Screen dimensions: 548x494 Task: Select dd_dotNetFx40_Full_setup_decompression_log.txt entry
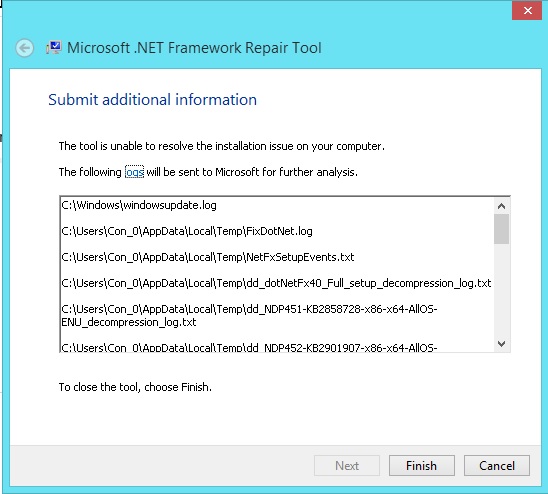click(x=276, y=283)
